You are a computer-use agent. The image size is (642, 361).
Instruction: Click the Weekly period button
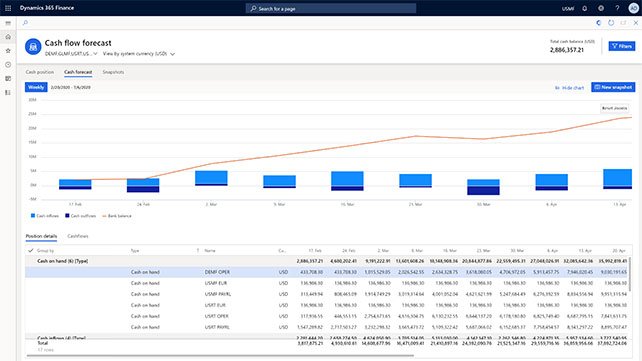click(36, 87)
